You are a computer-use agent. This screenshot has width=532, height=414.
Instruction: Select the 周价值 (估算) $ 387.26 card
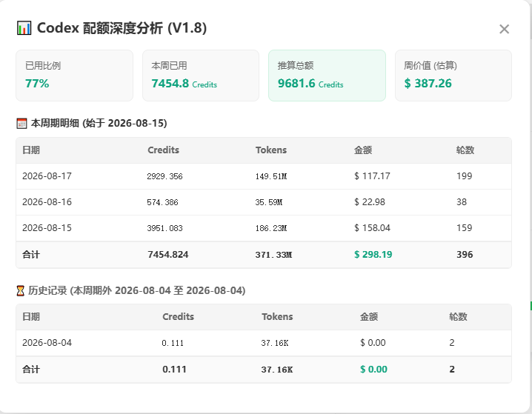453,76
